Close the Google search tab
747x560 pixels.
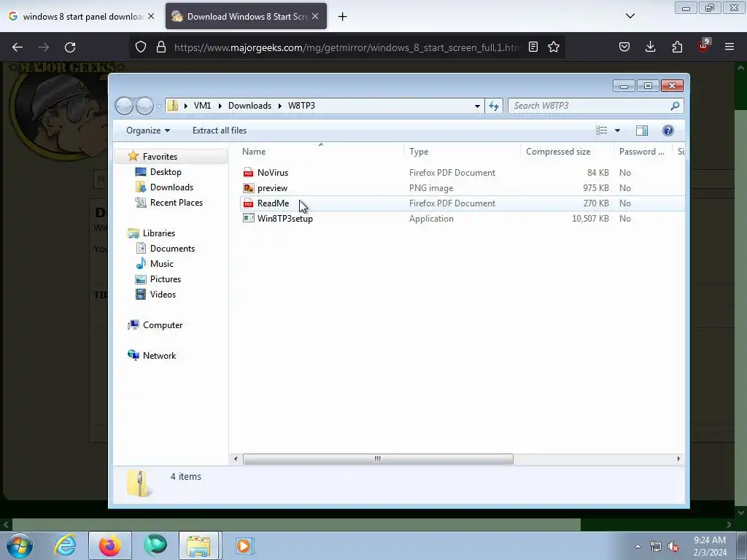tap(151, 16)
